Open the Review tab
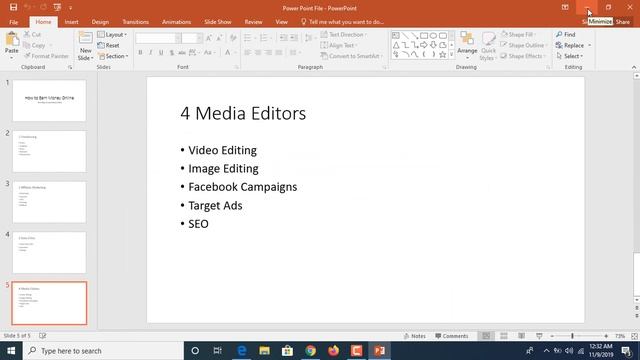Viewport: 640px width, 360px height. click(x=253, y=22)
